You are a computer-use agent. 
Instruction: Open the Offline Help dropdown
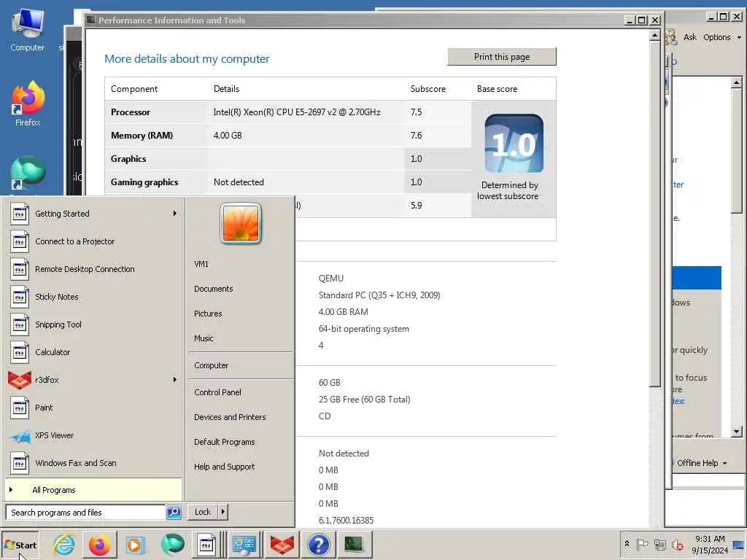(x=702, y=463)
